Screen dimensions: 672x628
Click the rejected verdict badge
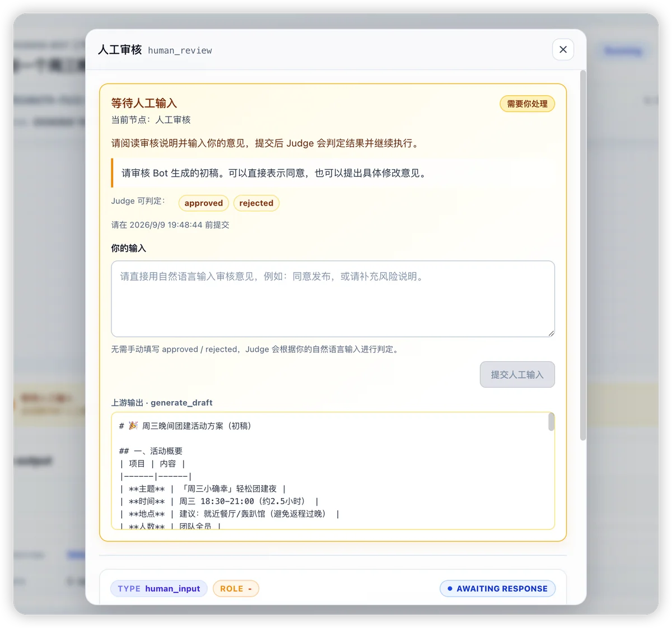256,203
